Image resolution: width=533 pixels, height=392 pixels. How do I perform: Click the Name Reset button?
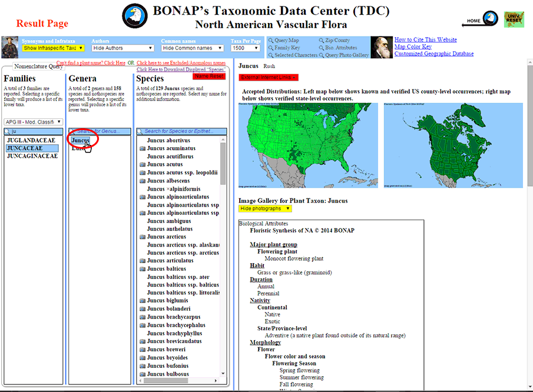coord(209,77)
